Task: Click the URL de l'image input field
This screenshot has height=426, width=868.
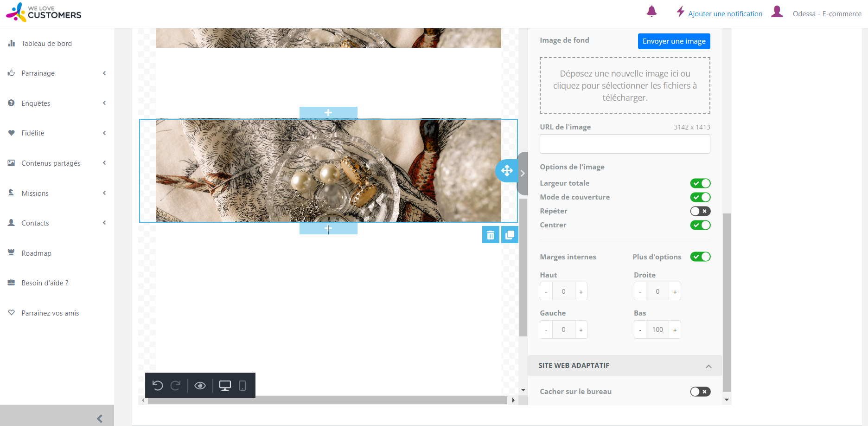Action: click(625, 144)
